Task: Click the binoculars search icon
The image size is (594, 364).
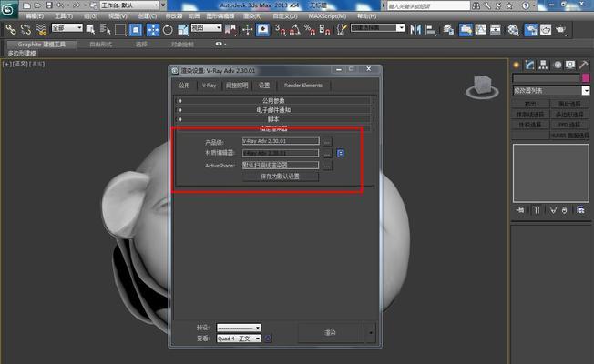Action: pos(476,5)
